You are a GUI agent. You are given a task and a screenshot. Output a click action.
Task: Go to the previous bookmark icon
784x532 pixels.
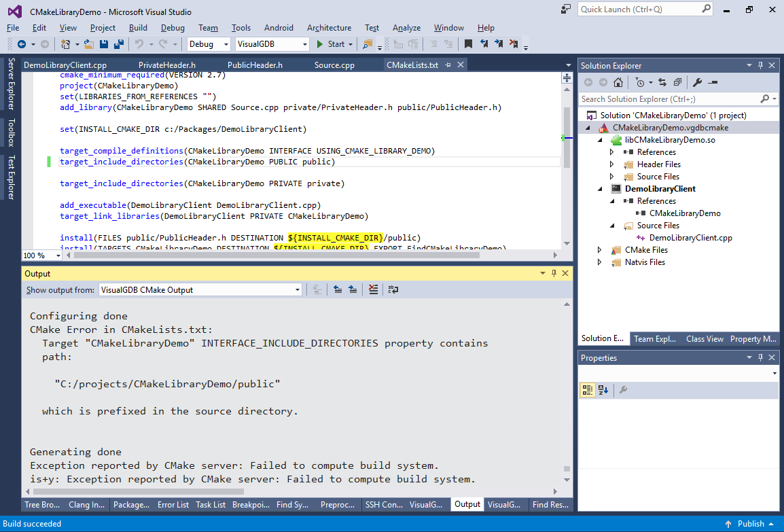(484, 44)
